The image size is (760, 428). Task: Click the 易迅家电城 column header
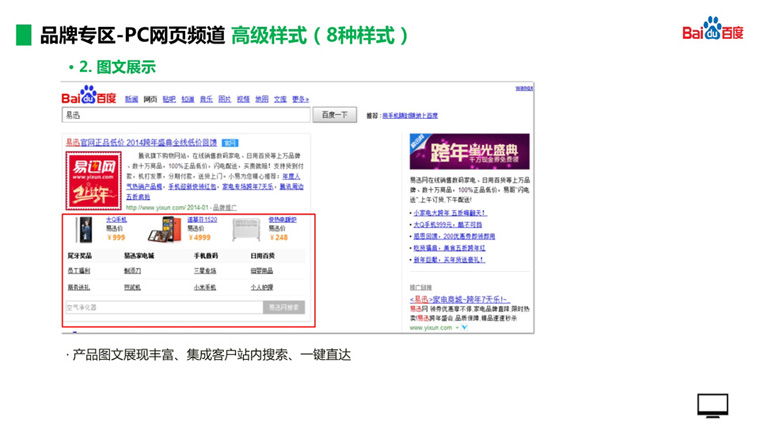139,255
